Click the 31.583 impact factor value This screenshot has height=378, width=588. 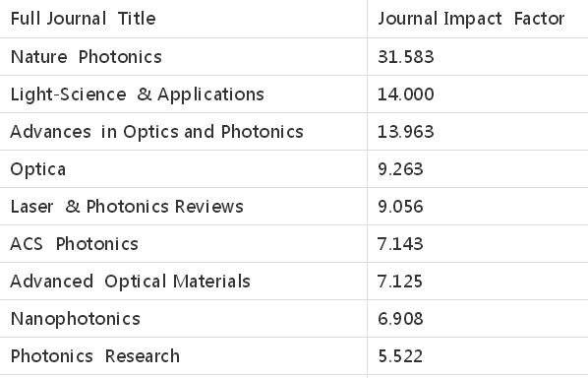(406, 57)
